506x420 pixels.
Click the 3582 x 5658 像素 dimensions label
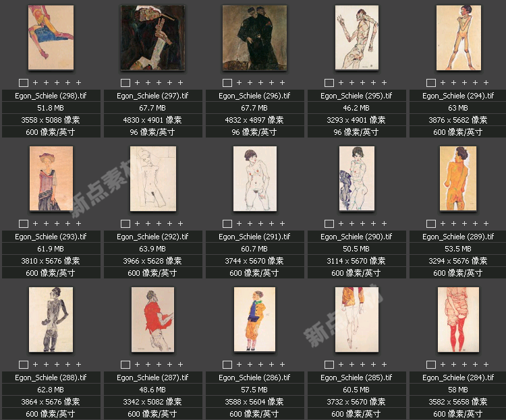[x=458, y=402]
